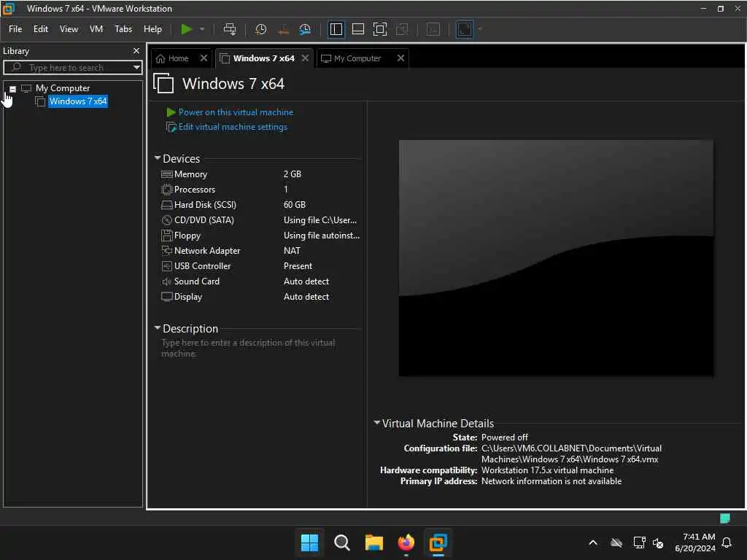Click the green Power On toolbar button
Viewport: 747px width, 560px height.
186,29
